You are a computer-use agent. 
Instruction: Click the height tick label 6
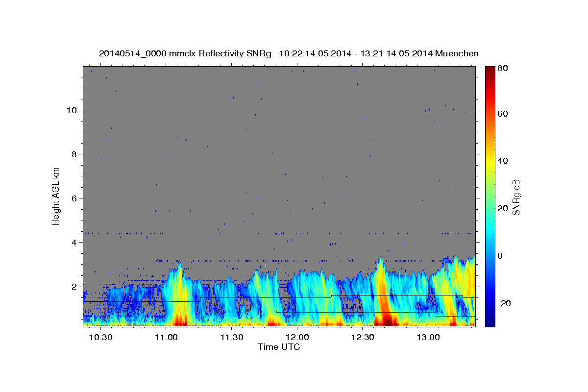[74, 198]
